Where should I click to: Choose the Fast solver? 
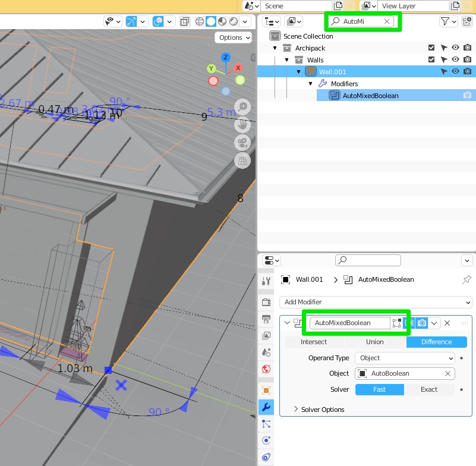[x=380, y=389]
